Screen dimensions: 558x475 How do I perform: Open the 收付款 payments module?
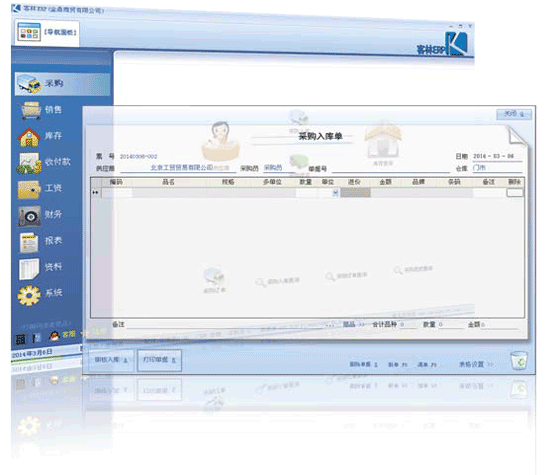[x=44, y=163]
